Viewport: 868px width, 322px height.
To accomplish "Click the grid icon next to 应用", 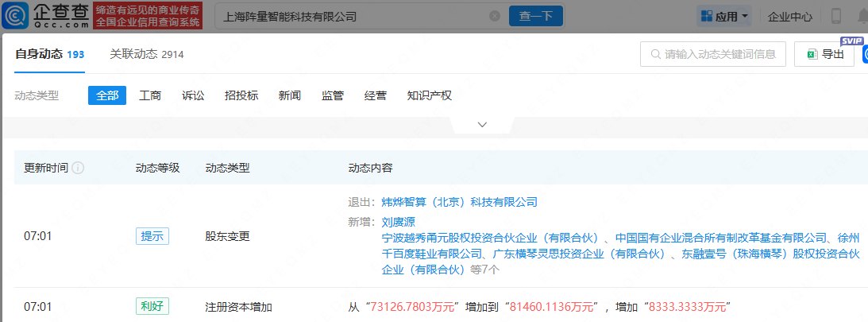I will 704,16.
